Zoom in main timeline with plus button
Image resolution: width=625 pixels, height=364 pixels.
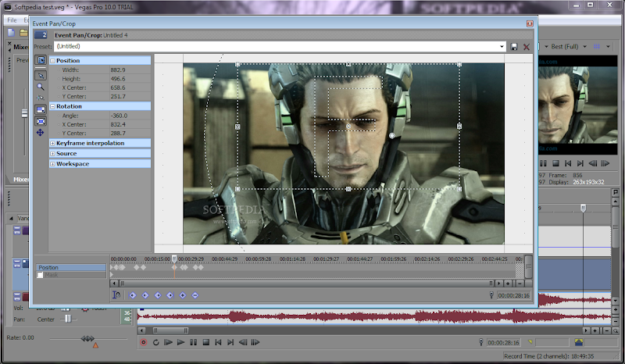coord(595,331)
